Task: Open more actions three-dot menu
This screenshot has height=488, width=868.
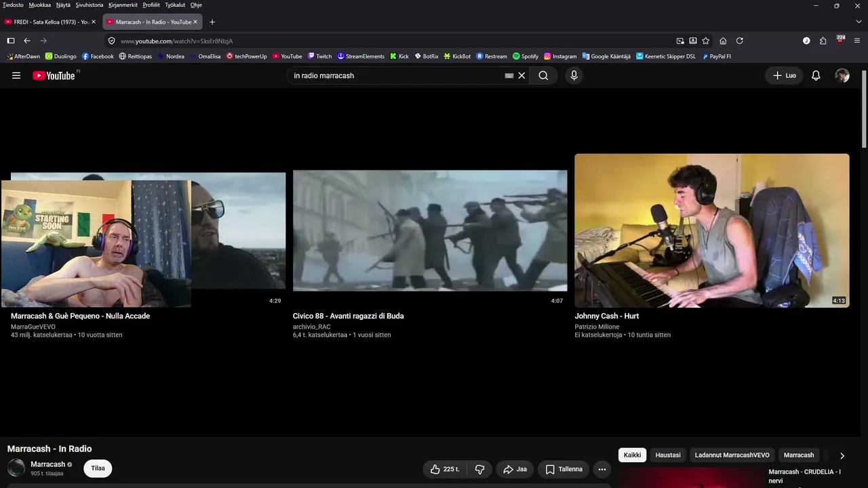Action: point(602,469)
